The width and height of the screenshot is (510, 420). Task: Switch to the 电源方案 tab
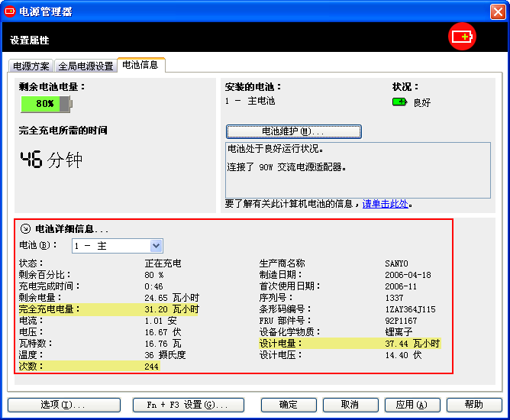click(31, 66)
